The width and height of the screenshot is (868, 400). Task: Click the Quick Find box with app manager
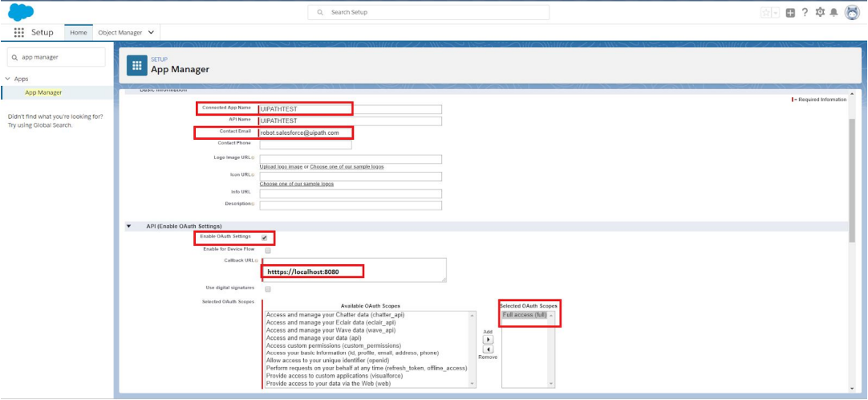click(x=56, y=57)
